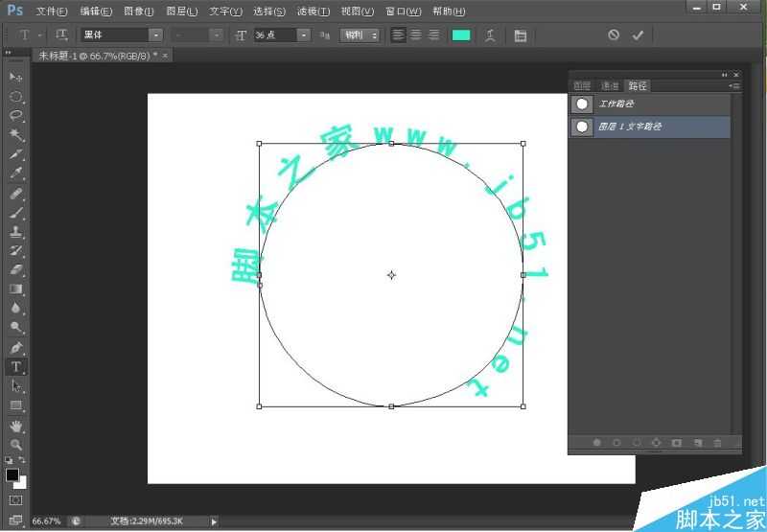Switch to the 图层 panel tab

(x=582, y=86)
